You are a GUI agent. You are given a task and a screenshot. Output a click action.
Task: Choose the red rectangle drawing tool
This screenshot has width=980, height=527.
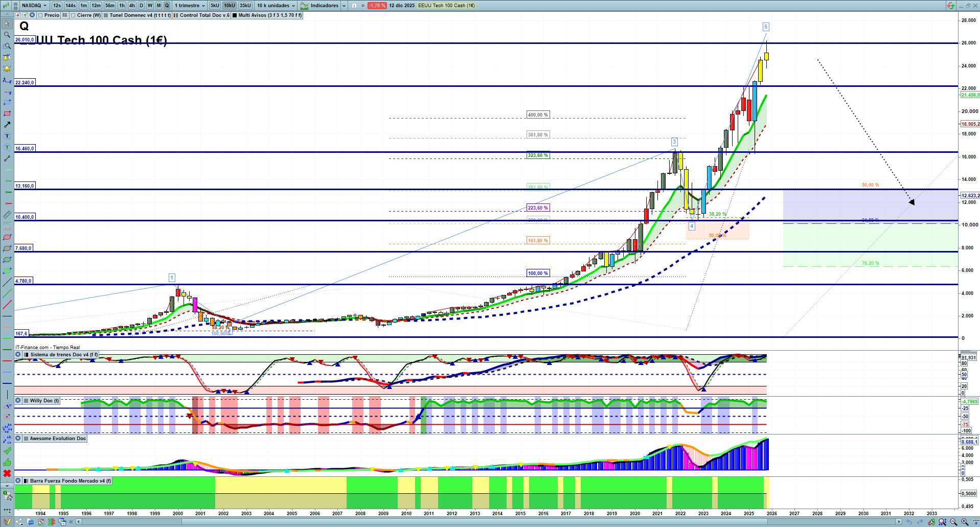pyautogui.click(x=7, y=113)
